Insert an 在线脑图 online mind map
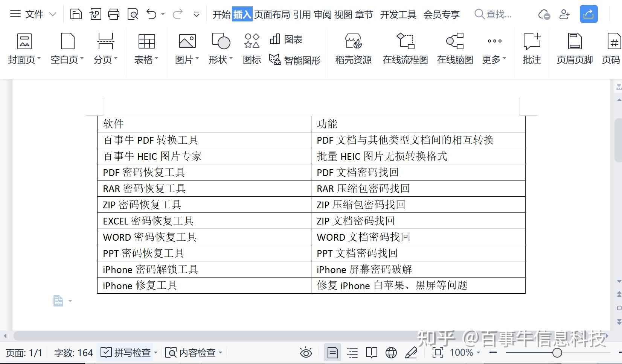This screenshot has height=364, width=622. pyautogui.click(x=455, y=49)
